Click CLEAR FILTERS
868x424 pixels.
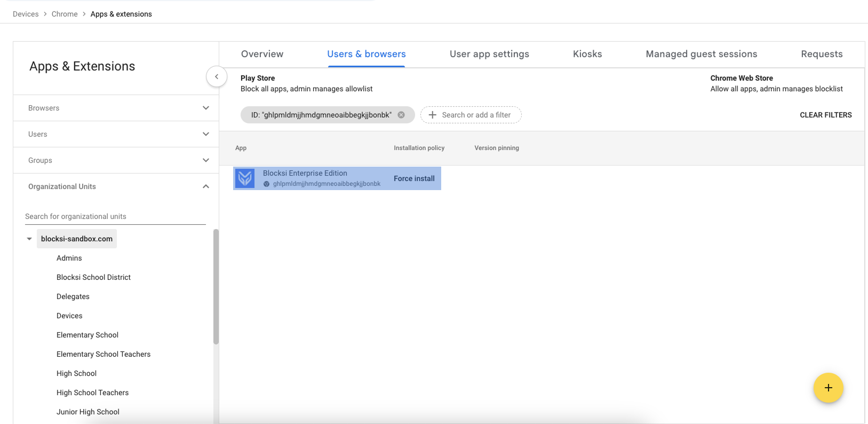(x=826, y=115)
